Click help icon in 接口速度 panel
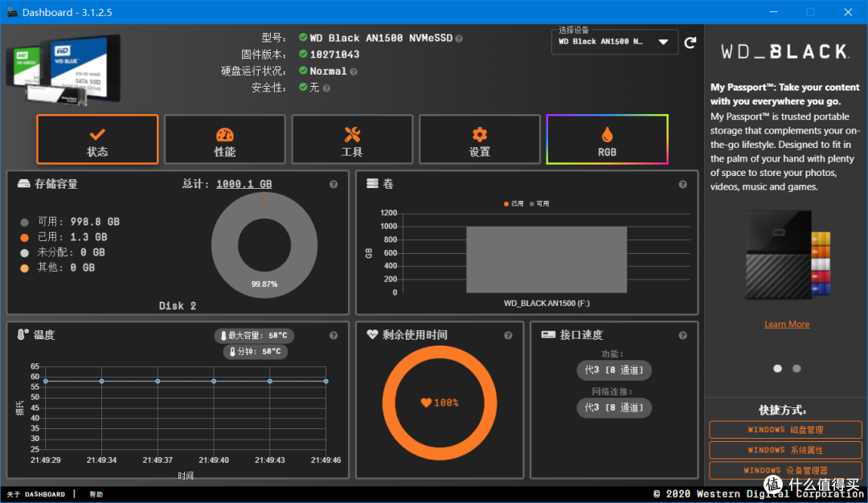Screen dimensions: 868x503 click(682, 335)
